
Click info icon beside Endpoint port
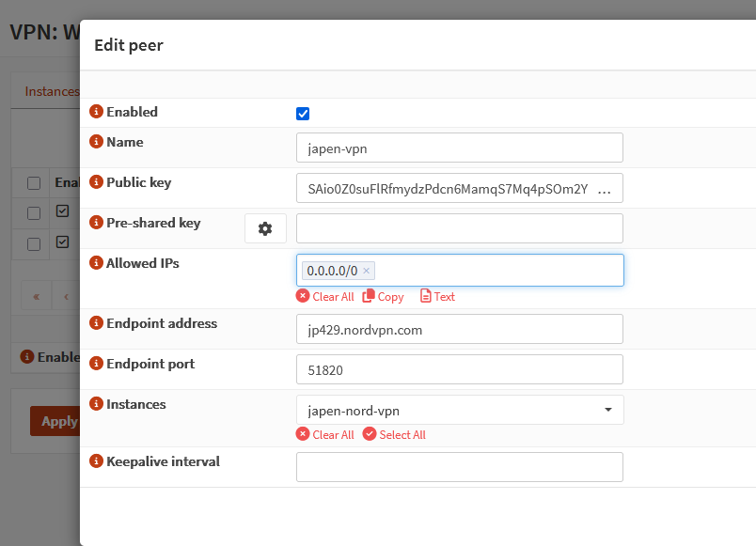click(x=95, y=364)
